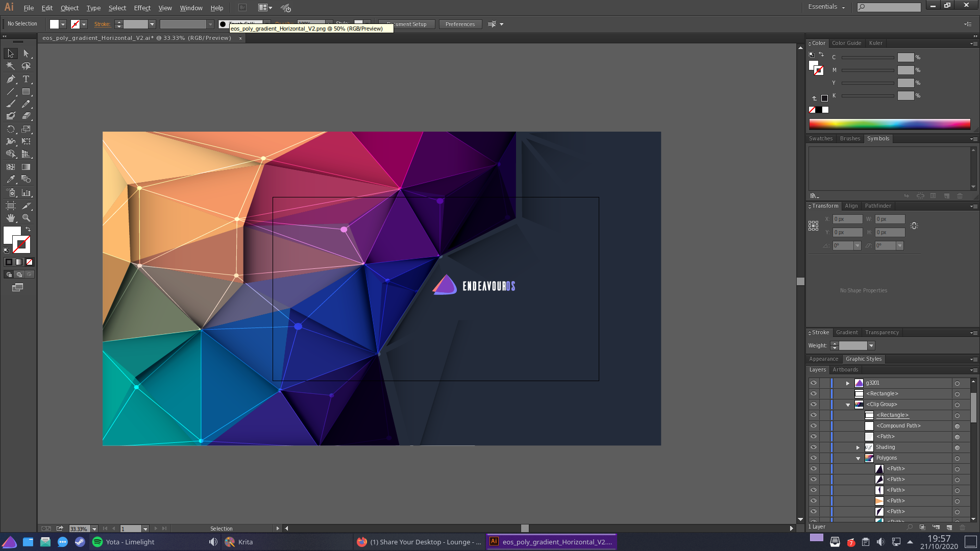
Task: Expand the g3201 group in Layers
Action: tap(848, 383)
